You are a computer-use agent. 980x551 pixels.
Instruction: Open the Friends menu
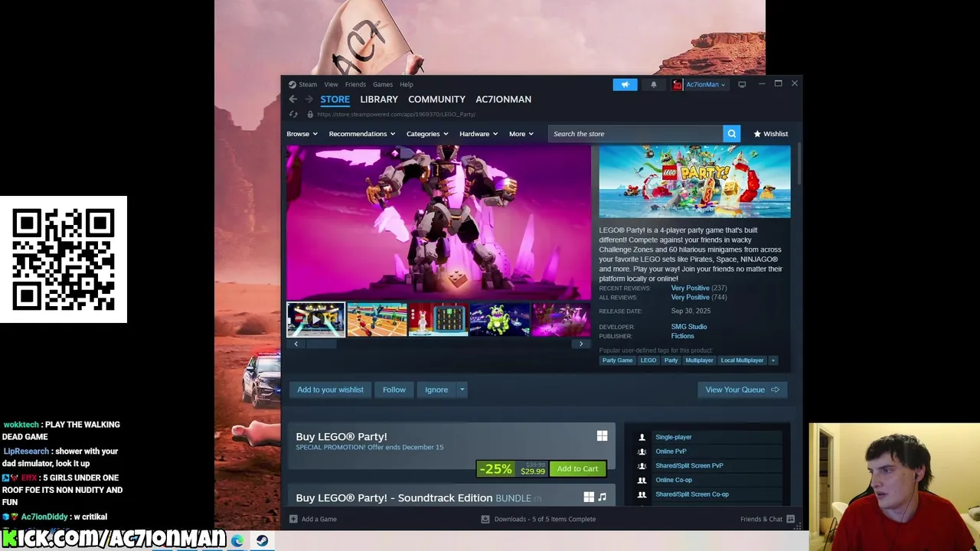tap(355, 84)
